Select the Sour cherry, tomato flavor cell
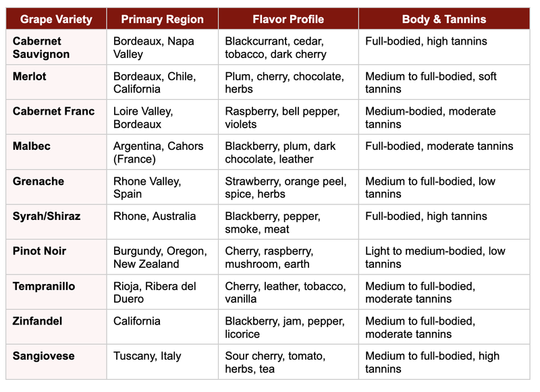 275,362
